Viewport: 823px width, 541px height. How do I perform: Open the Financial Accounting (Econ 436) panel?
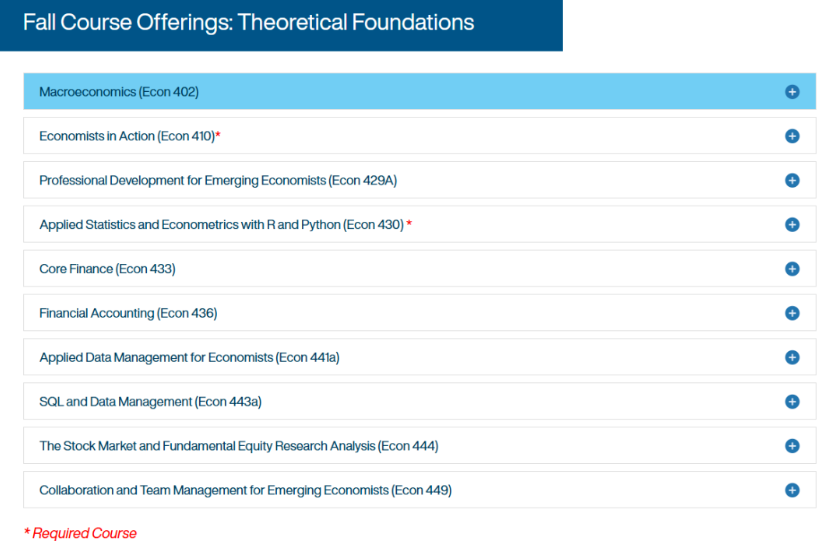128,313
